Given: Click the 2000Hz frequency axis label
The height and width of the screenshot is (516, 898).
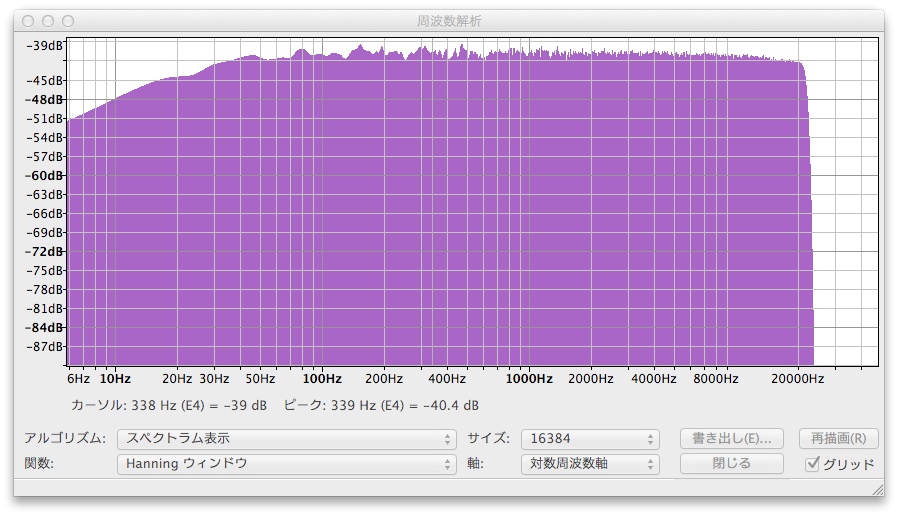Looking at the screenshot, I should coord(590,379).
